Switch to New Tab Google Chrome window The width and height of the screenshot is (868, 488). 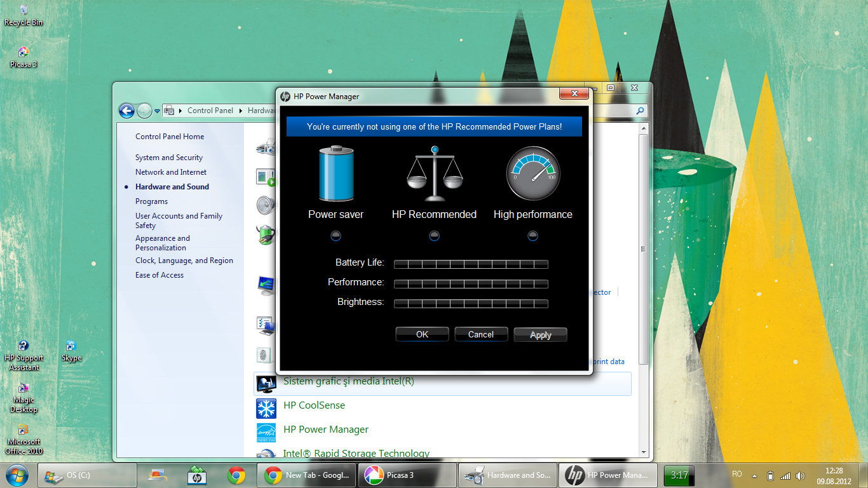click(306, 475)
